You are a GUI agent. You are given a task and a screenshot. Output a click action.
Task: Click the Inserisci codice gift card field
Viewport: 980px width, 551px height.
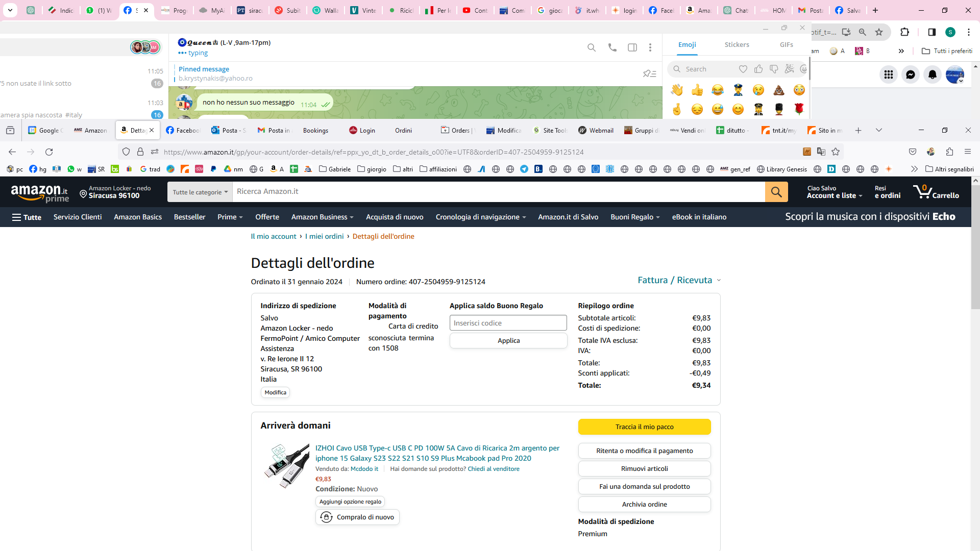[508, 323]
